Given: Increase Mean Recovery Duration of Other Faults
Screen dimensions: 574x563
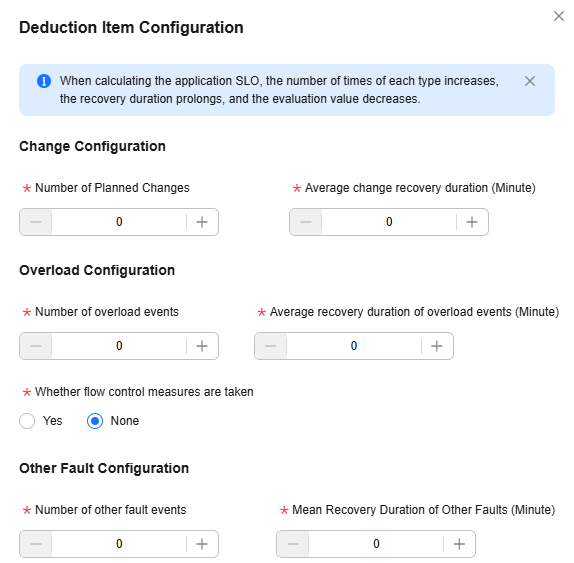Looking at the screenshot, I should coord(459,544).
